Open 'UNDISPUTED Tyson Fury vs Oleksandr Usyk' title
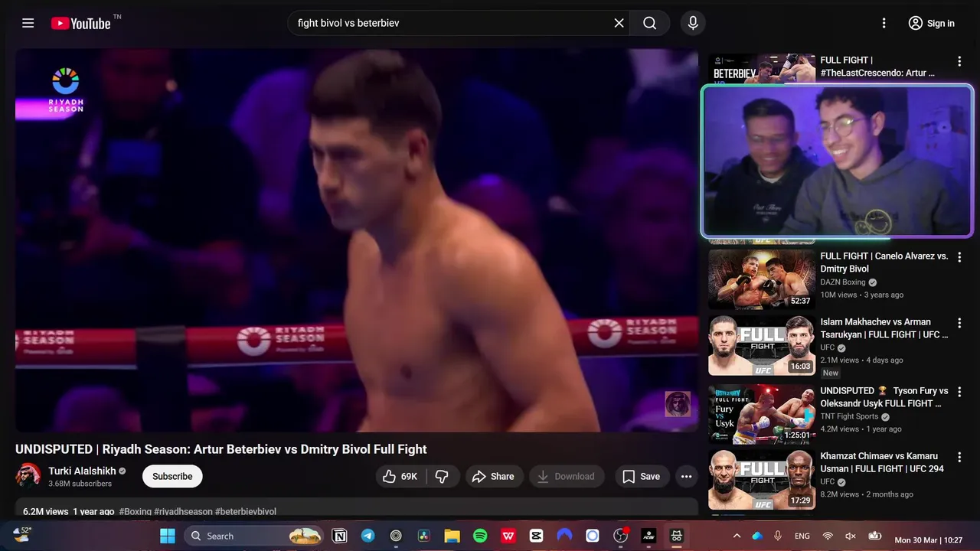980x551 pixels. [x=884, y=396]
